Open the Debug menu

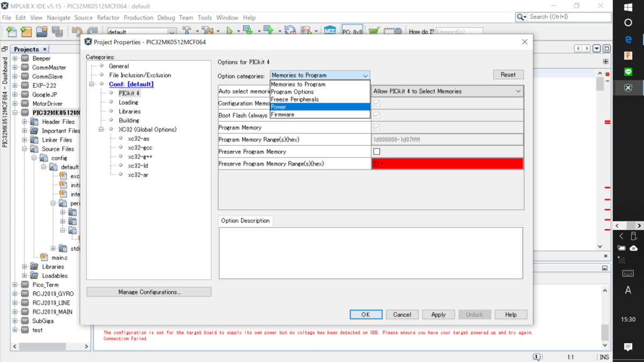point(166,18)
